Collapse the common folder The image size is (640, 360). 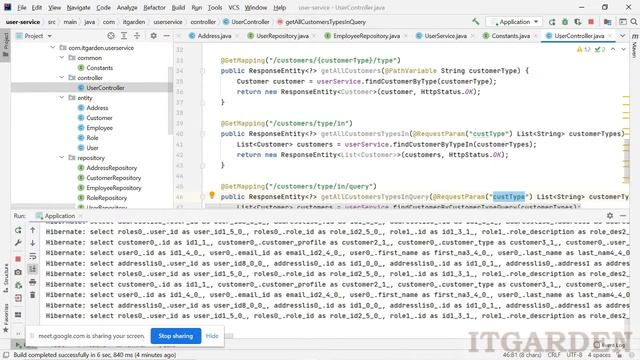pyautogui.click(x=62, y=58)
